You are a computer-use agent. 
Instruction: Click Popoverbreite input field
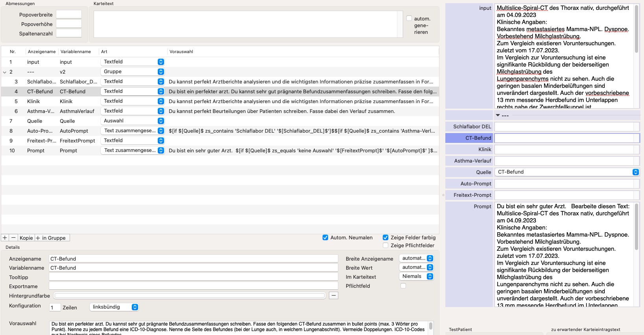pyautogui.click(x=69, y=14)
